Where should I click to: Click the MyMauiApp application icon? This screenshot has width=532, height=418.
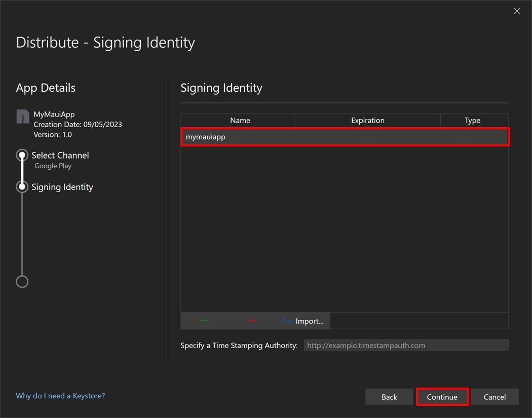(x=22, y=117)
